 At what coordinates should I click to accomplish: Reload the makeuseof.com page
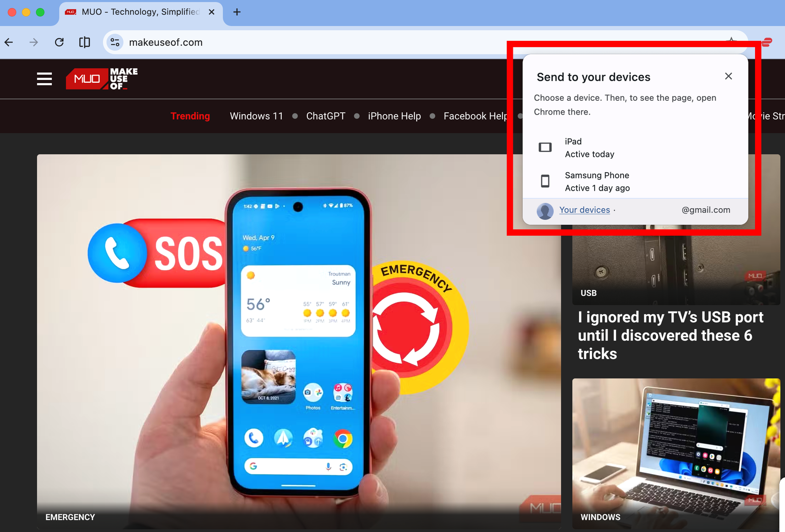pyautogui.click(x=59, y=42)
